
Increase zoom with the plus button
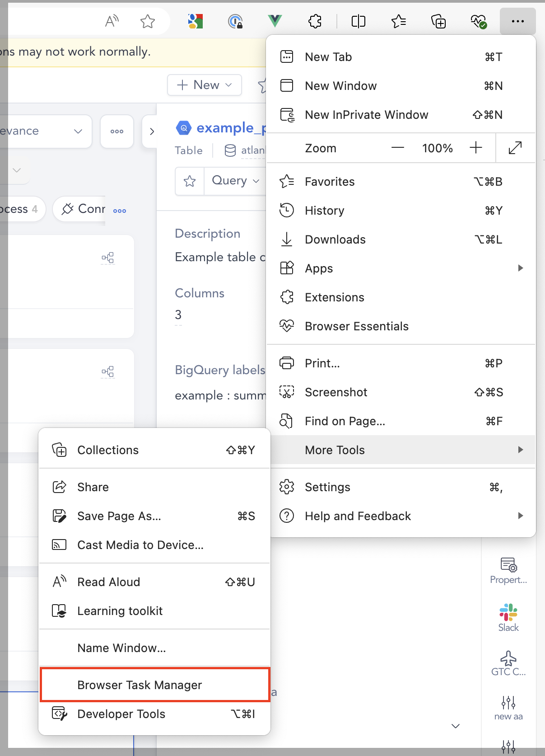pyautogui.click(x=476, y=148)
